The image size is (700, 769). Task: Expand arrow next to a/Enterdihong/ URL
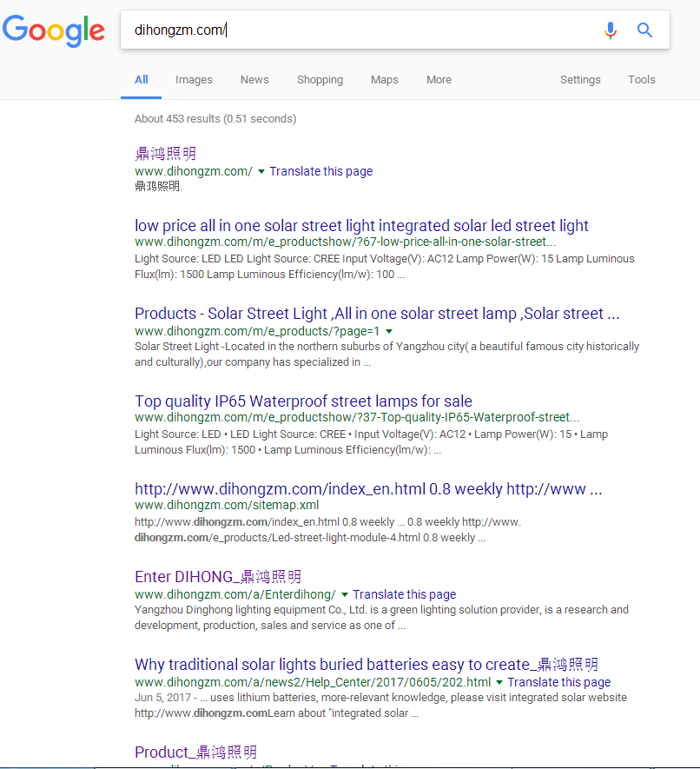(x=345, y=595)
